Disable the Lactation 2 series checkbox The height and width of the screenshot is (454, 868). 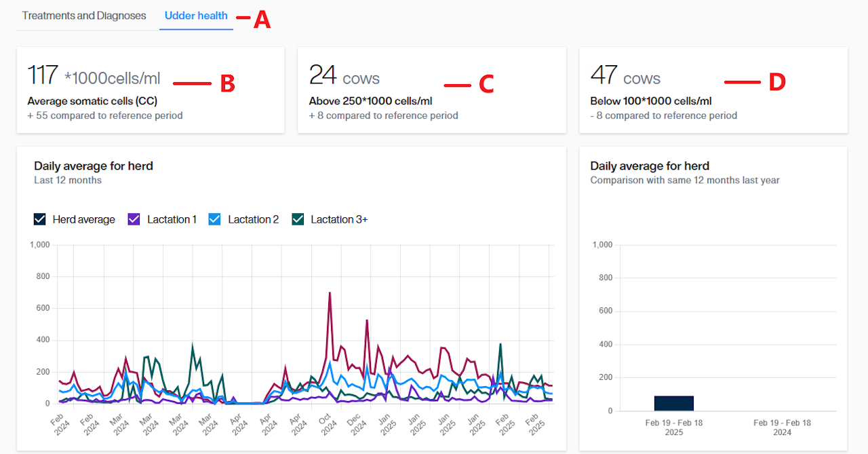pyautogui.click(x=215, y=219)
